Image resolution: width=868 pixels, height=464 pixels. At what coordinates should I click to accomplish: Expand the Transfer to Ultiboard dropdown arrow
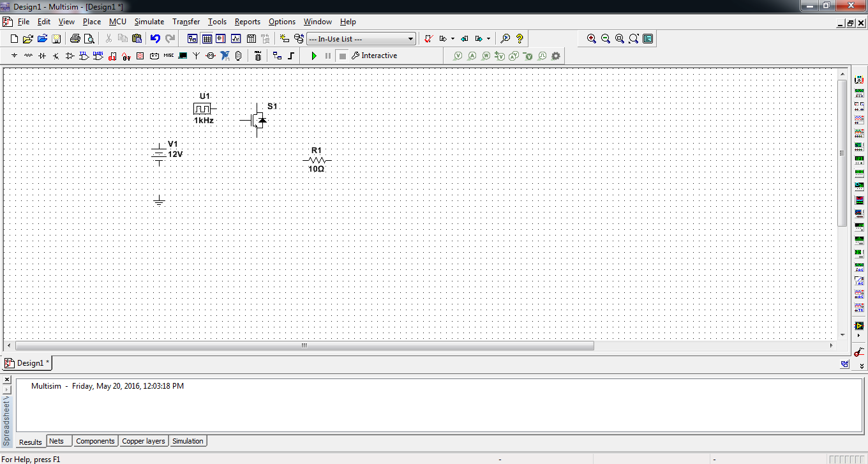[x=452, y=38]
